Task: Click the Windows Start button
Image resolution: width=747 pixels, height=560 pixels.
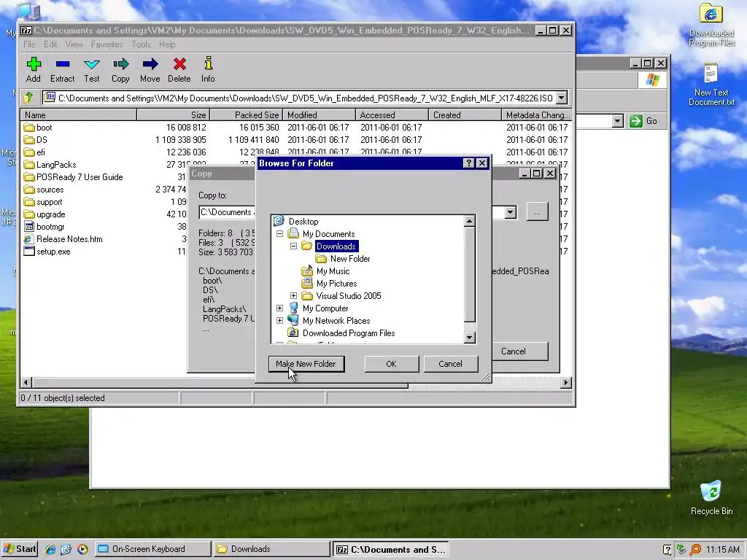Action: [x=20, y=549]
